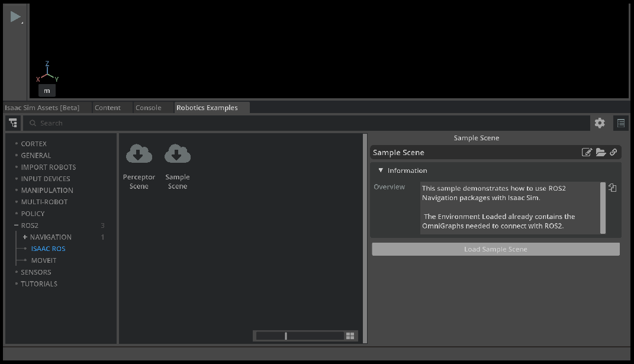Image resolution: width=634 pixels, height=364 pixels.
Task: Open the settings gear menu
Action: pyautogui.click(x=600, y=123)
